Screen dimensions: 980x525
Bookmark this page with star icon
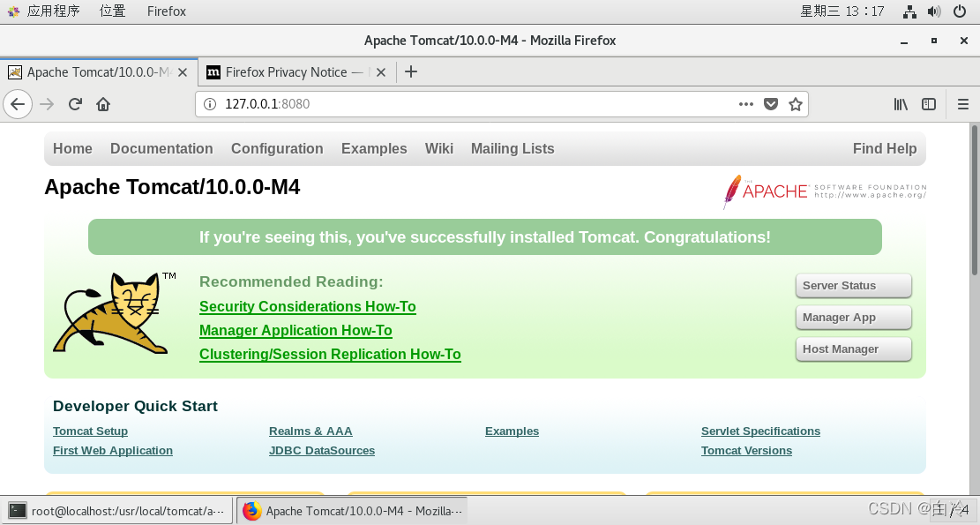[x=795, y=104]
